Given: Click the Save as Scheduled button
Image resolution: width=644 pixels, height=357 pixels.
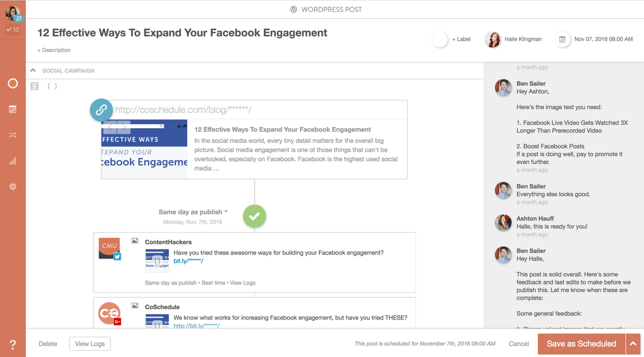Looking at the screenshot, I should click(x=581, y=344).
